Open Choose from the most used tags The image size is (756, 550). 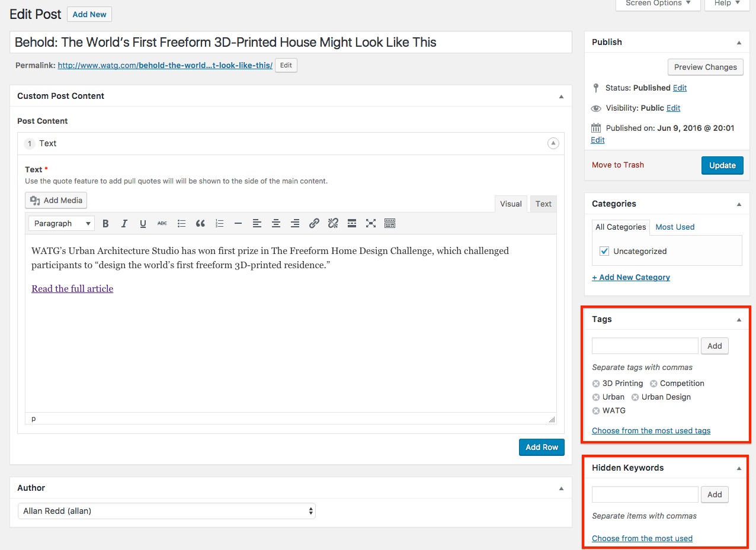pos(651,430)
